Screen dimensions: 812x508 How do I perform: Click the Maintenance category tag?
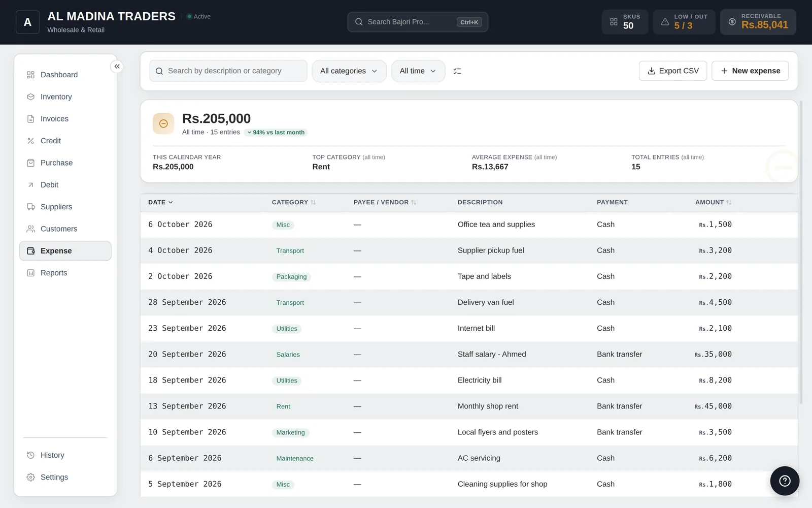(x=295, y=458)
